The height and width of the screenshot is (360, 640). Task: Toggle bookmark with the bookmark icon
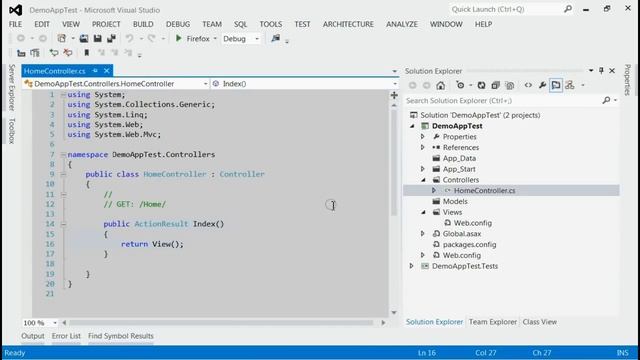87,53
